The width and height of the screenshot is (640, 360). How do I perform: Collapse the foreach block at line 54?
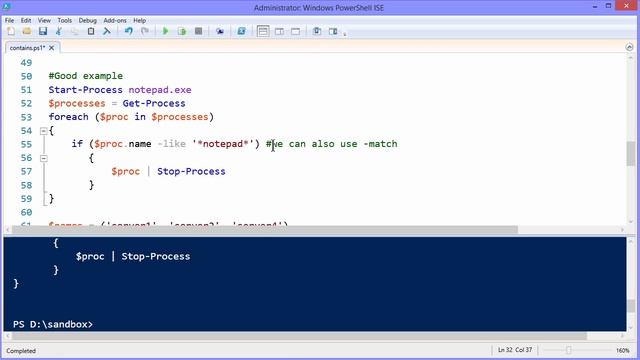(x=44, y=131)
